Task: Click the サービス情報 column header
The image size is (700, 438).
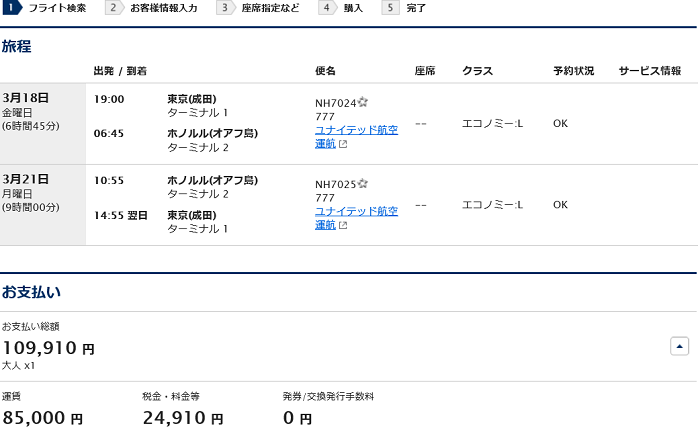Action: 650,71
